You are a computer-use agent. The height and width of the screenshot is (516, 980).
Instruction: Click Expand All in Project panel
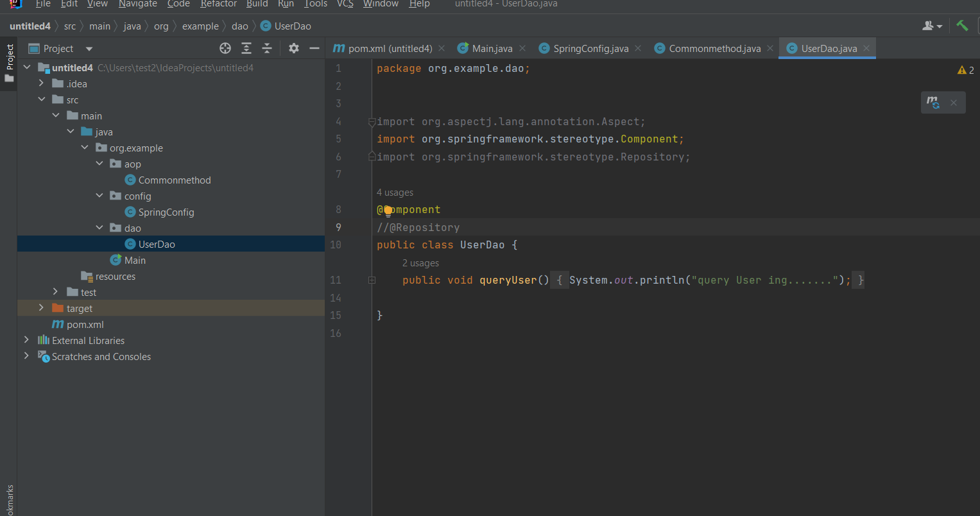tap(246, 48)
